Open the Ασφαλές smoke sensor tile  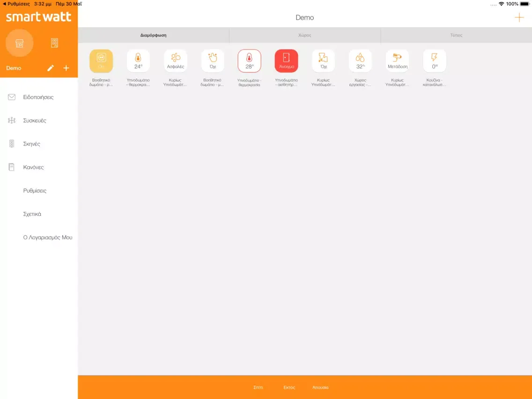(x=175, y=61)
